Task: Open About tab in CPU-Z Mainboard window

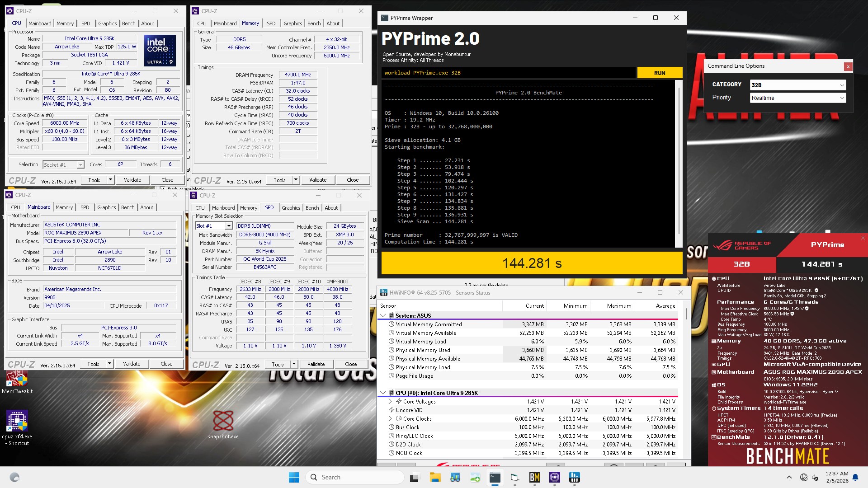Action: click(147, 207)
